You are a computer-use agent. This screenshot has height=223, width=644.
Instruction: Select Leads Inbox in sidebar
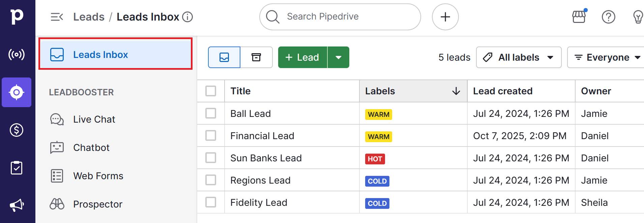point(115,54)
